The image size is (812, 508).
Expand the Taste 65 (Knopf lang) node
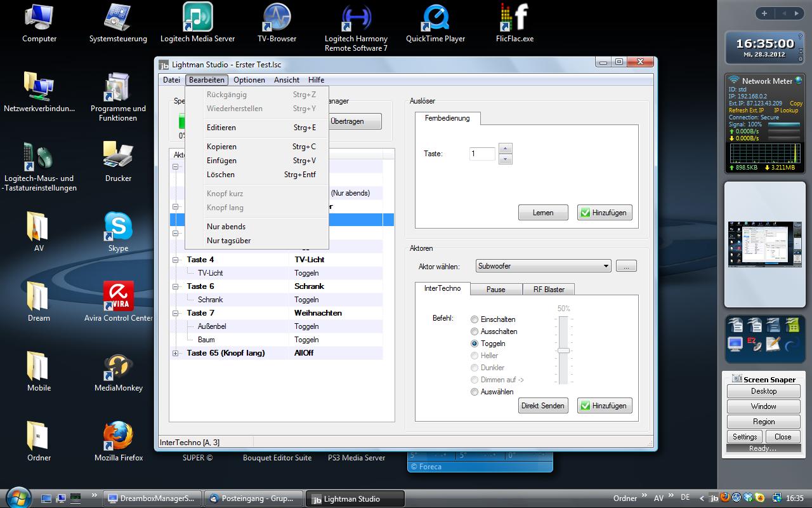176,353
